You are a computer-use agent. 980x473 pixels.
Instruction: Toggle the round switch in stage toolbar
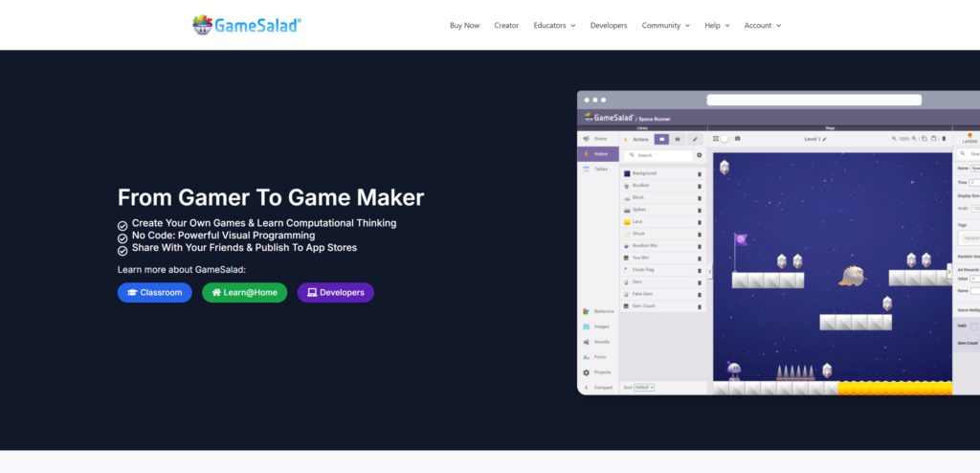pyautogui.click(x=724, y=139)
